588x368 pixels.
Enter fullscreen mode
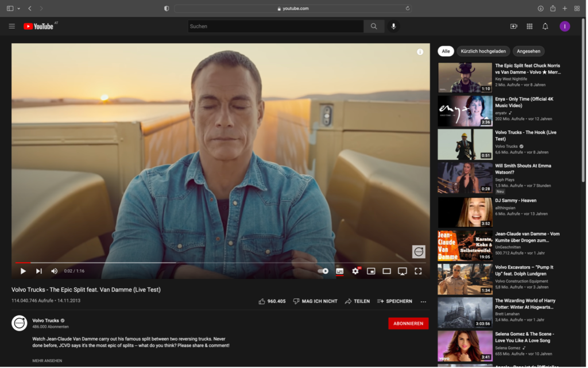[418, 271]
